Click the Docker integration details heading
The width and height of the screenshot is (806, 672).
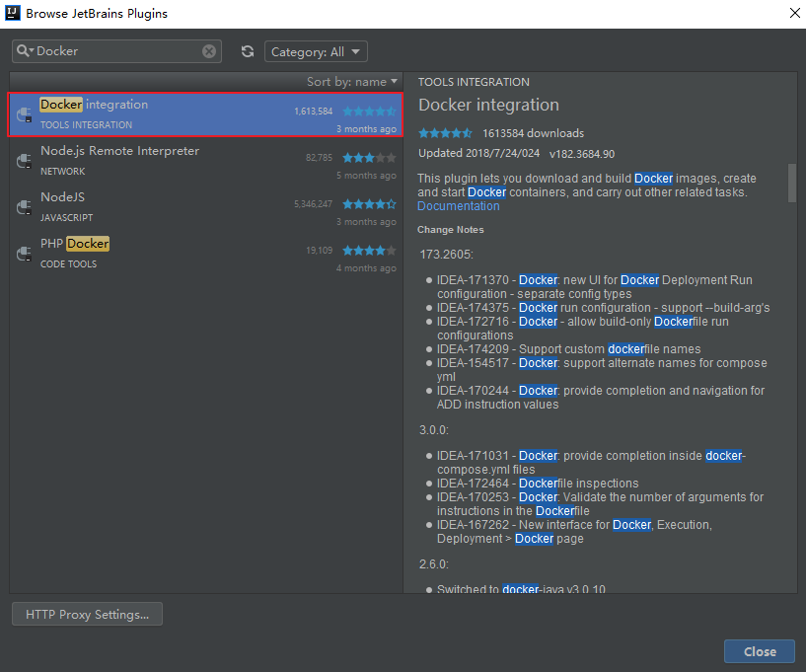tap(488, 105)
